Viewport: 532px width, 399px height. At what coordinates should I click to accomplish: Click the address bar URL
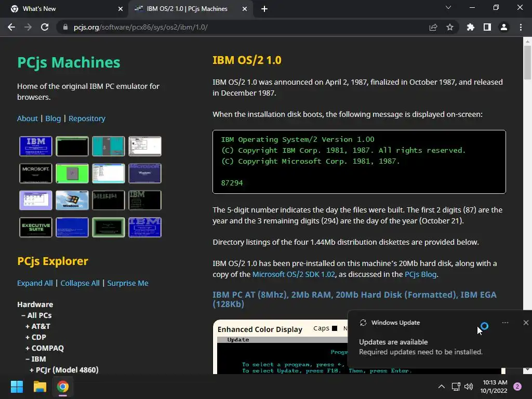click(x=140, y=27)
